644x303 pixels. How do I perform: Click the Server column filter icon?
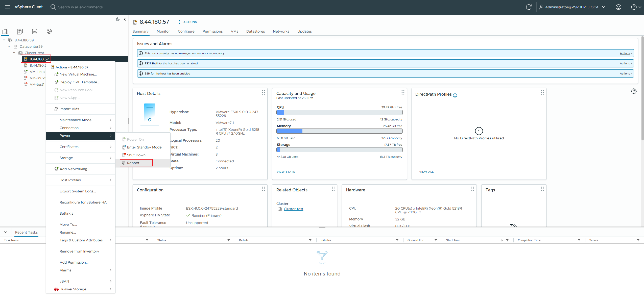click(638, 240)
